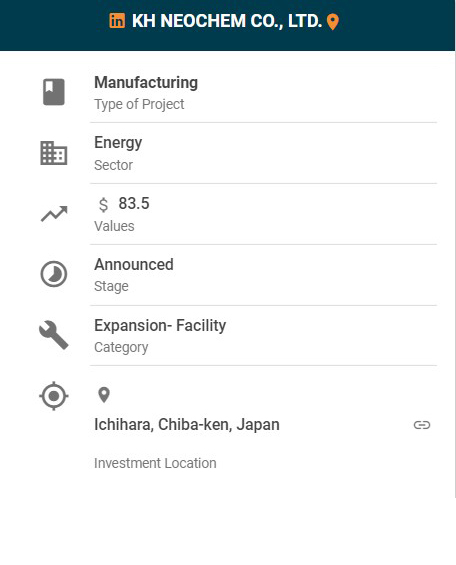
Task: Click the Investment Location label
Action: click(x=155, y=463)
